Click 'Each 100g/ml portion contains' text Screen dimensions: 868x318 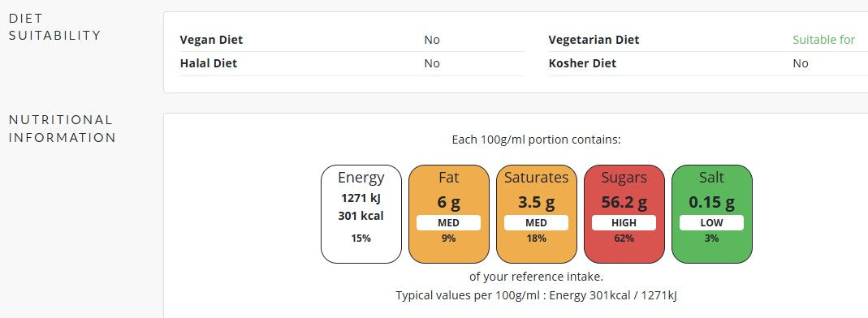(537, 140)
